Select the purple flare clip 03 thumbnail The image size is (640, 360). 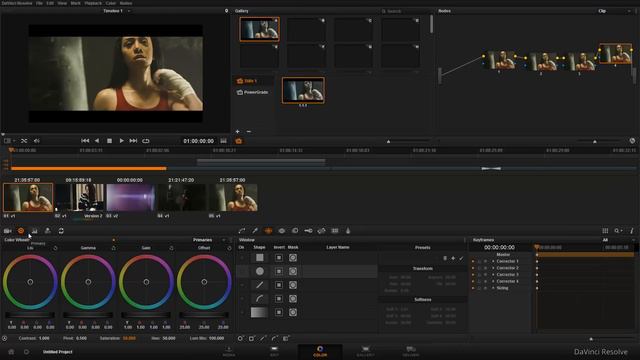point(131,198)
